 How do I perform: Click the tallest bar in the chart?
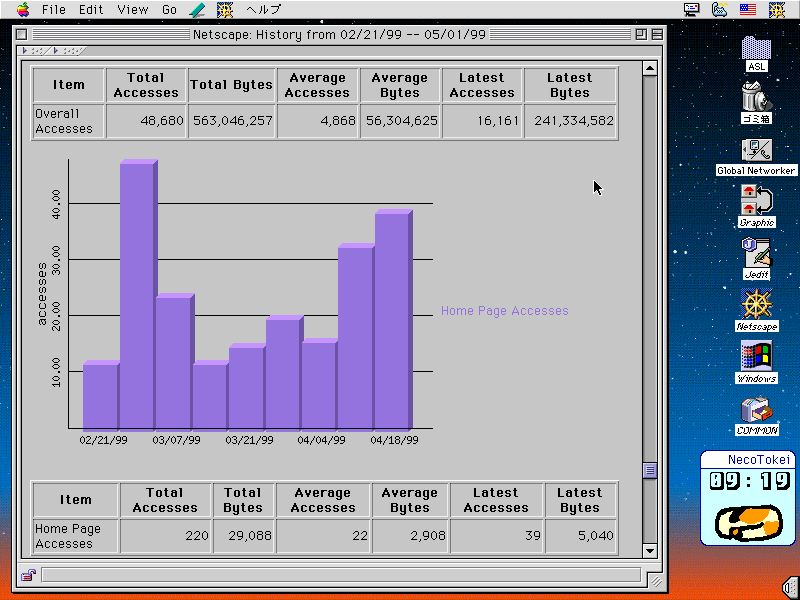138,294
